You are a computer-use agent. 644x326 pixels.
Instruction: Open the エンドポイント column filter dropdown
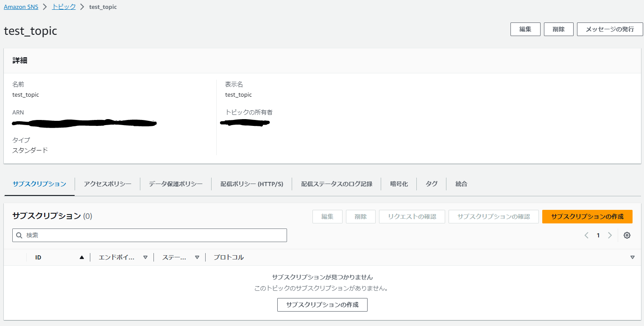pyautogui.click(x=145, y=257)
